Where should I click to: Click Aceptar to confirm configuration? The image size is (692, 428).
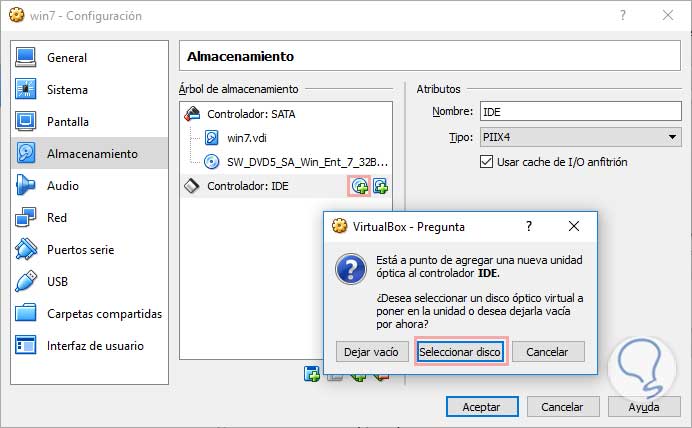point(482,407)
